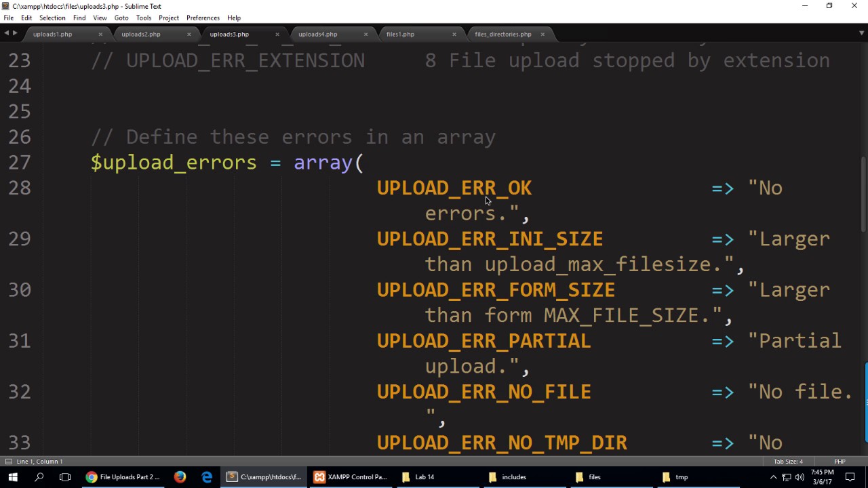Open the Help menu
Image resolution: width=868 pixels, height=488 pixels.
pos(234,18)
